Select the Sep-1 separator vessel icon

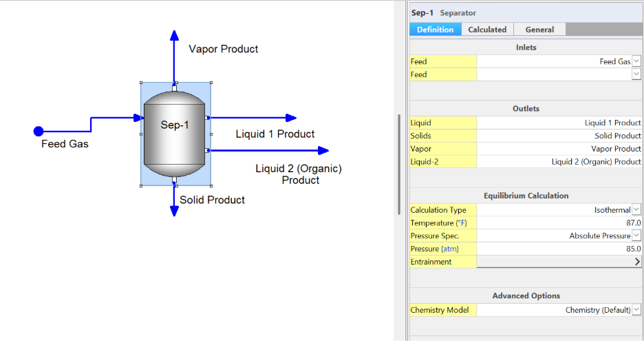coord(175,134)
